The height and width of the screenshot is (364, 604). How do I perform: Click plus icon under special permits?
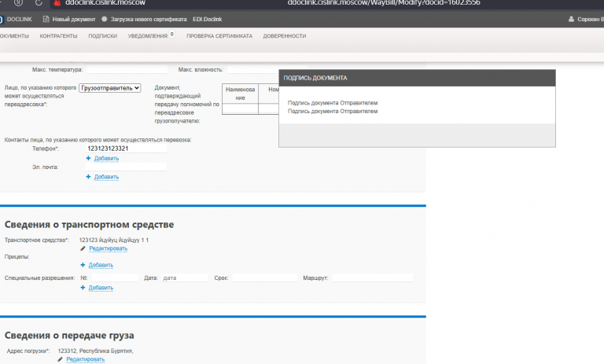(x=83, y=288)
